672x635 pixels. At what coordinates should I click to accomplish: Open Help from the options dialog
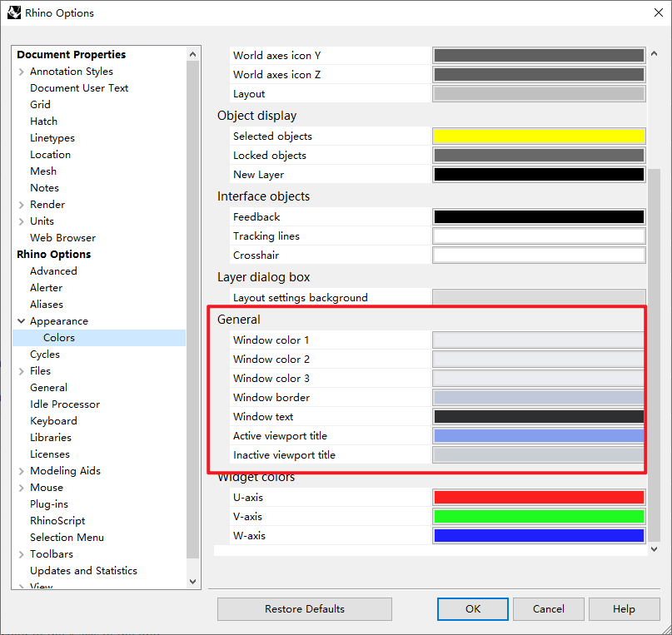623,608
